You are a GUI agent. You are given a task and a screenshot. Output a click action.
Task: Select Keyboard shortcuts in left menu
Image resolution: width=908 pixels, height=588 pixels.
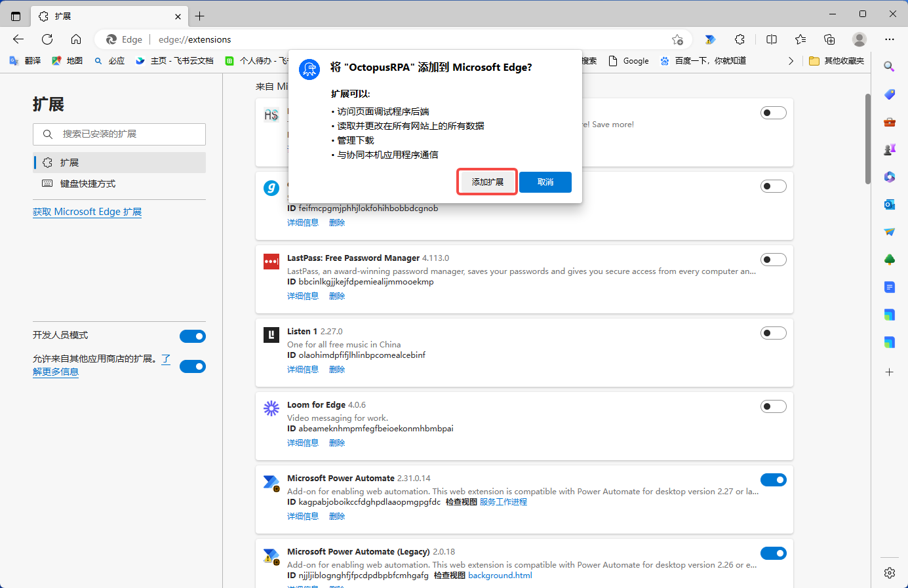[x=88, y=184]
